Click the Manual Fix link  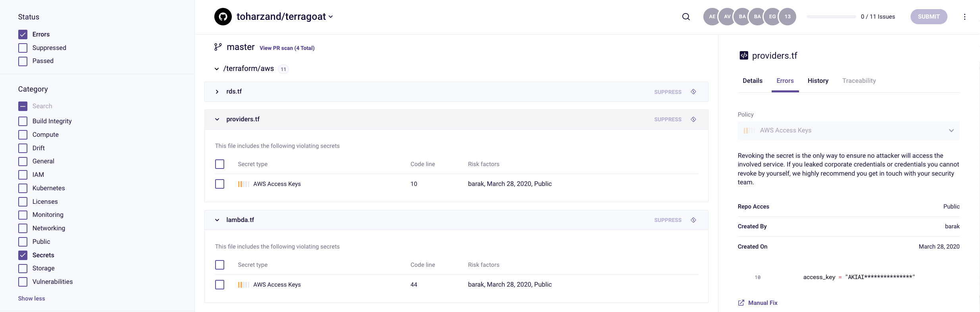coord(763,303)
